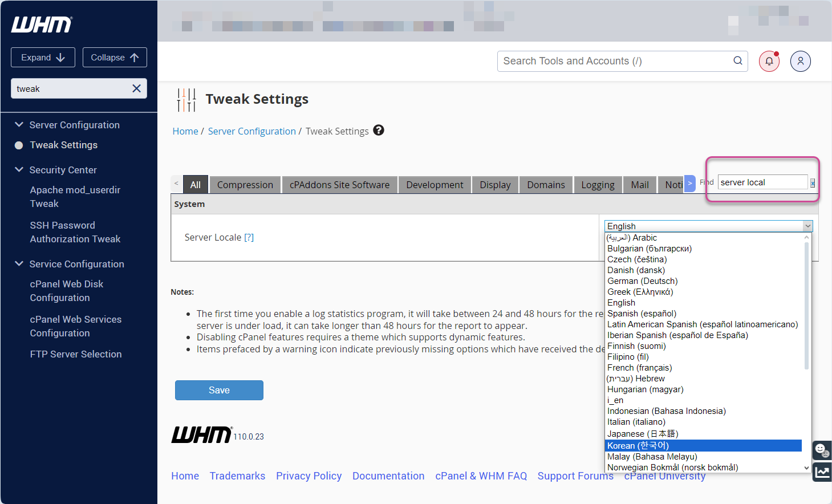The height and width of the screenshot is (504, 832).
Task: Expand all sidebar menu sections
Action: coord(43,58)
